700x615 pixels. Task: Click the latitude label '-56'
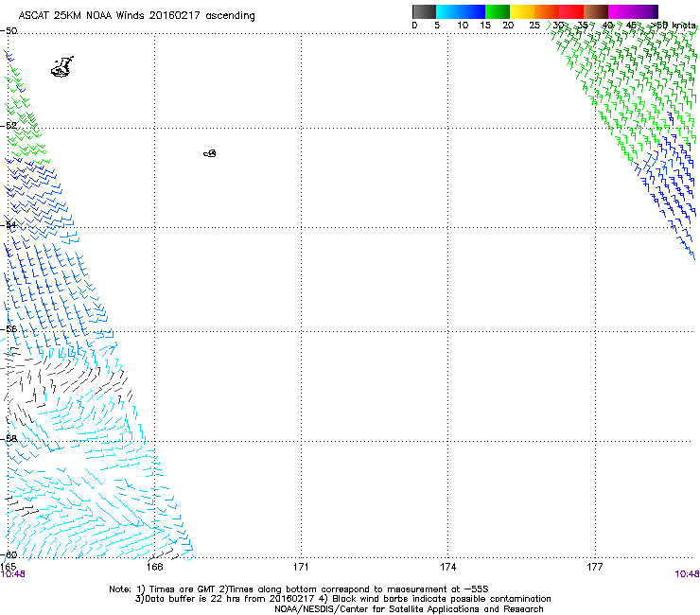click(9, 328)
